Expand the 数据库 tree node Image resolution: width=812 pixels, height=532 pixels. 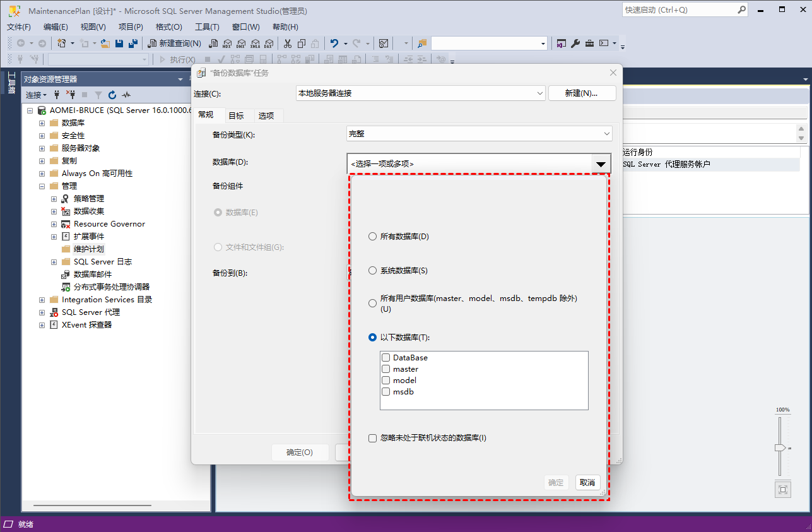(x=42, y=123)
